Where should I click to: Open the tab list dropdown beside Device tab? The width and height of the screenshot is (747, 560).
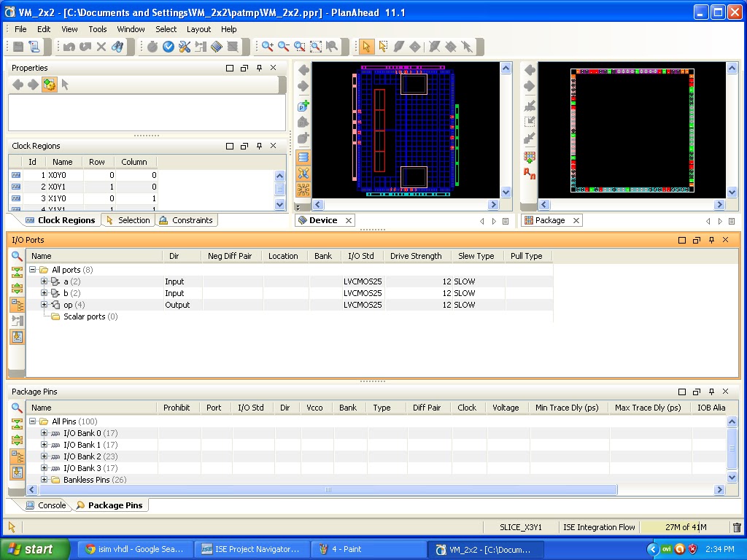point(506,221)
